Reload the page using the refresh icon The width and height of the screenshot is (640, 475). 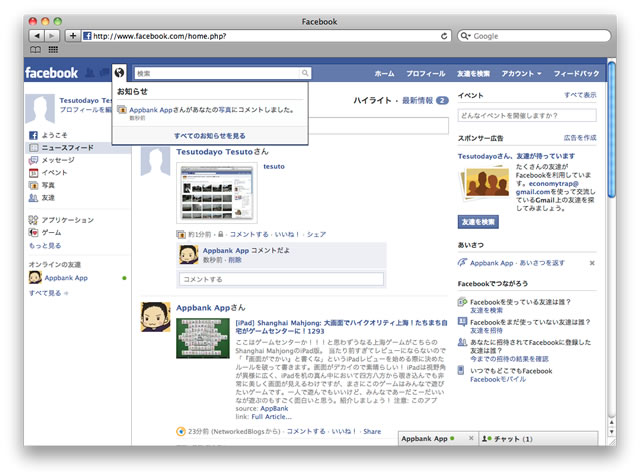[444, 36]
